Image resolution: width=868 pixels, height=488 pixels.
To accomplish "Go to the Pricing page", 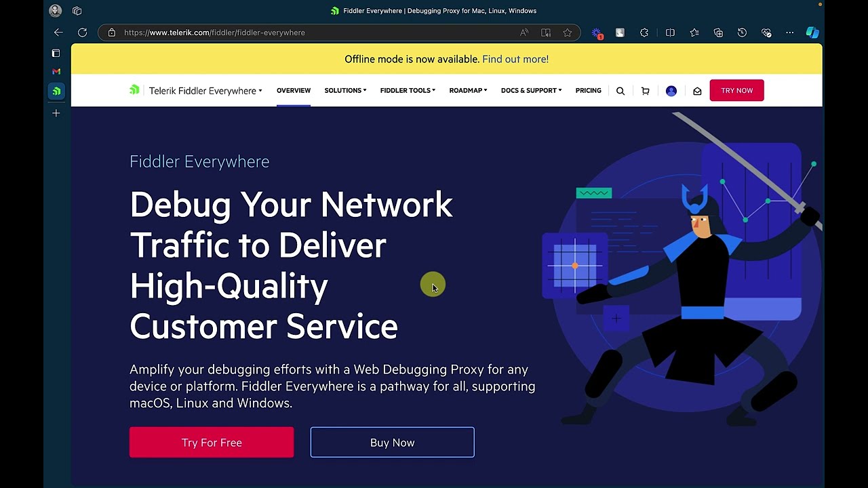I will pyautogui.click(x=588, y=90).
